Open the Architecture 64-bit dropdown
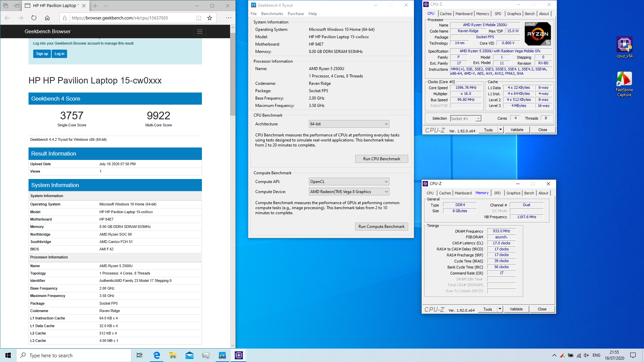This screenshot has width=644, height=362. [349, 124]
